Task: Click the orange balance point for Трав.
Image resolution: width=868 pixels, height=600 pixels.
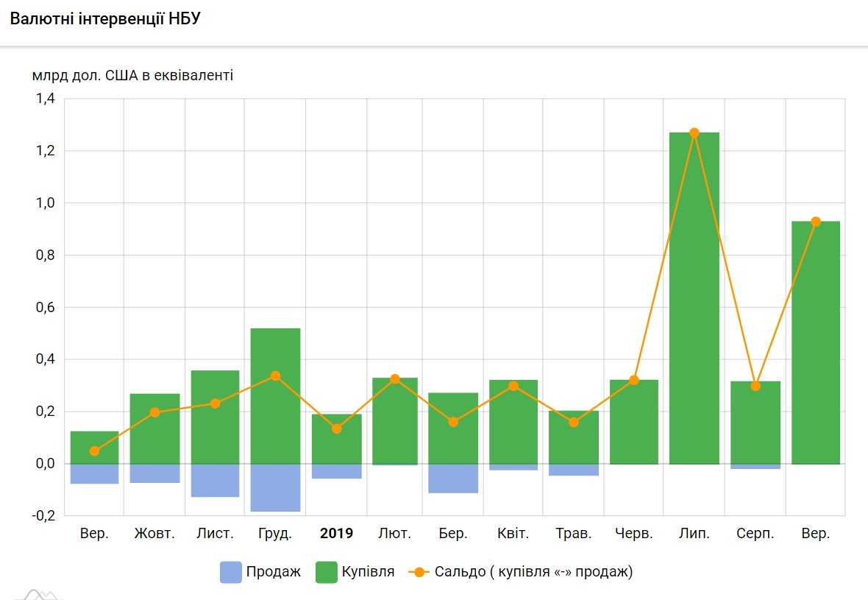Action: click(574, 422)
